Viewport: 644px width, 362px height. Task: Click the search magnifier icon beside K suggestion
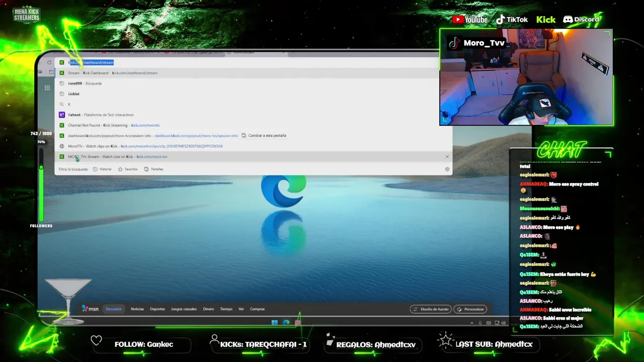(x=62, y=104)
